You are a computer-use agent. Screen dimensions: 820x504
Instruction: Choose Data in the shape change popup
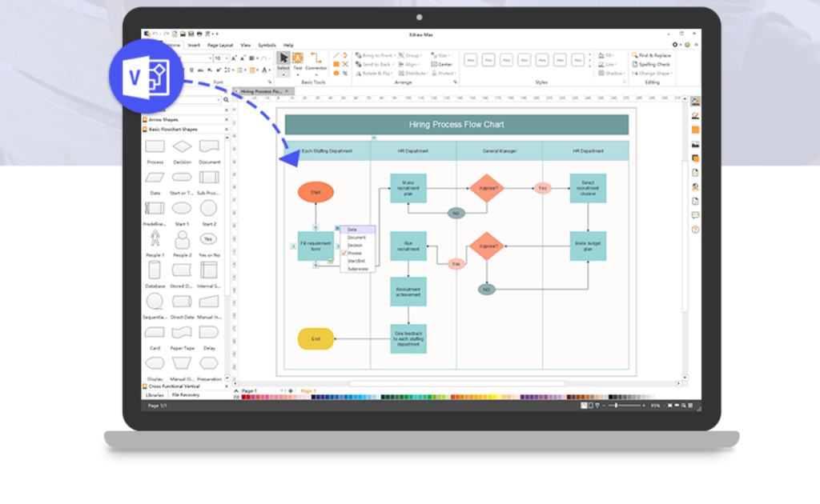(x=358, y=230)
